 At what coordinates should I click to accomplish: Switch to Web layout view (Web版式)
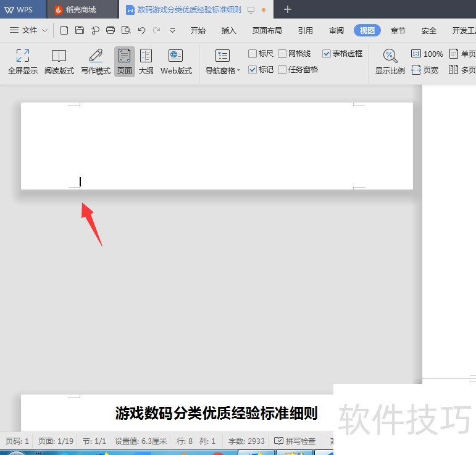click(x=176, y=62)
